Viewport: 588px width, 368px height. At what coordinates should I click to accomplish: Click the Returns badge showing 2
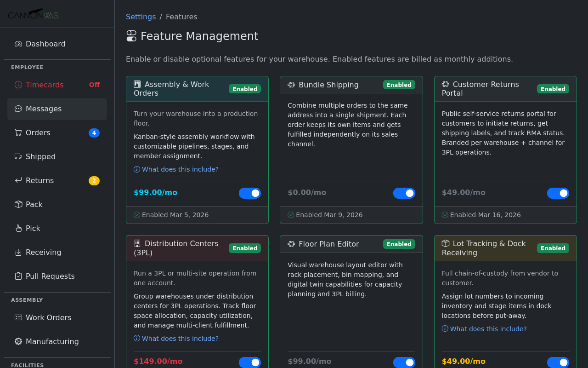click(x=94, y=180)
